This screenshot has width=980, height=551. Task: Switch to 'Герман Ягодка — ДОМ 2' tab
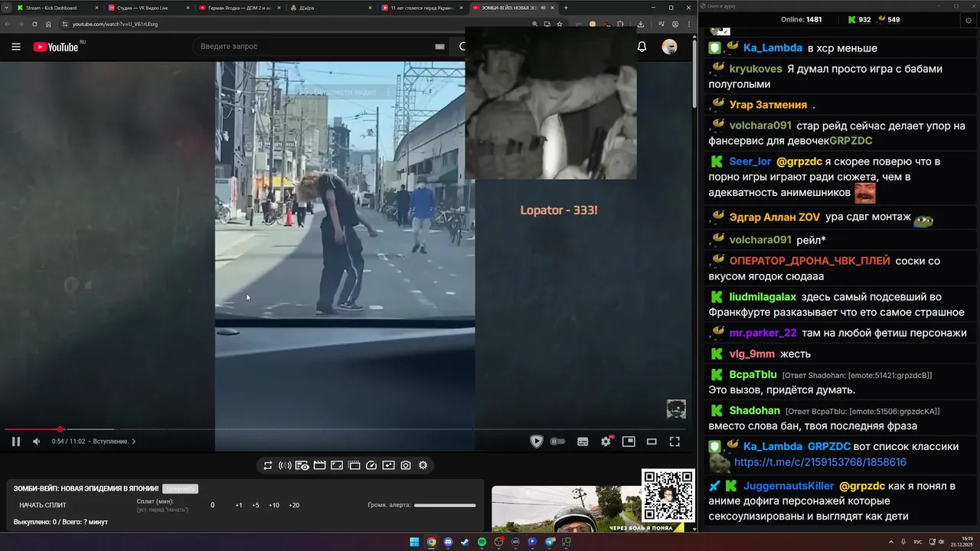[239, 8]
